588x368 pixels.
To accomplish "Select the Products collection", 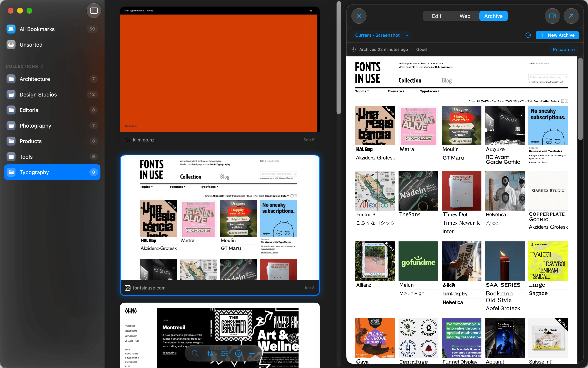I will pyautogui.click(x=52, y=141).
